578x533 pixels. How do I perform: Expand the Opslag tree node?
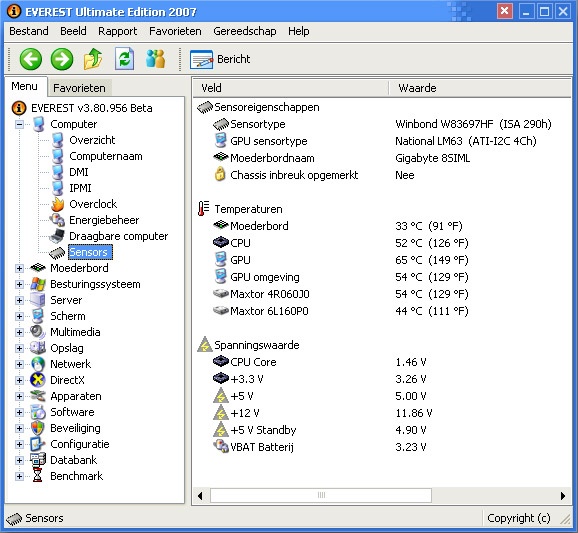click(x=20, y=348)
